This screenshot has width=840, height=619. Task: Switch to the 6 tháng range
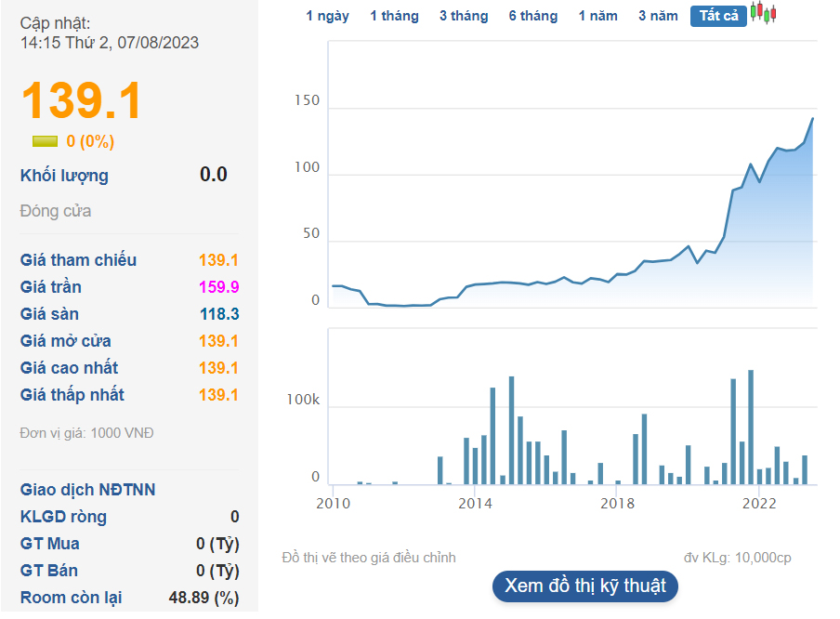point(533,16)
